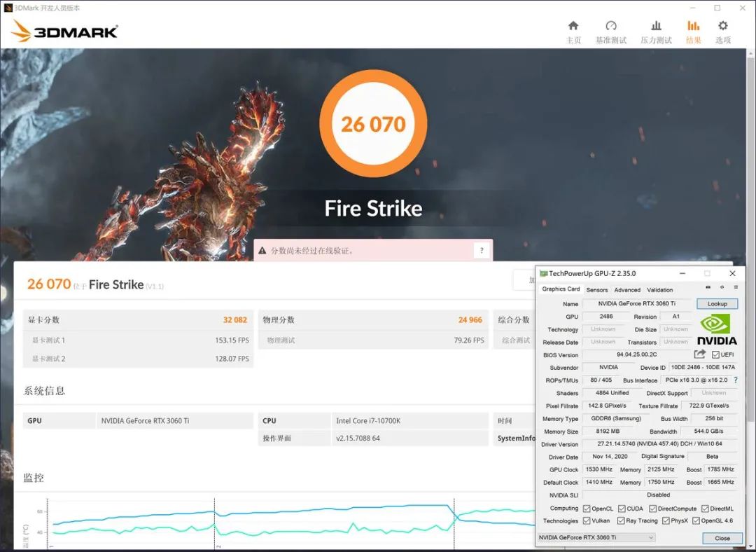Viewport: 756px width, 552px height.
Task: Click the 3DMark app icon in title bar
Action: pos(8,8)
